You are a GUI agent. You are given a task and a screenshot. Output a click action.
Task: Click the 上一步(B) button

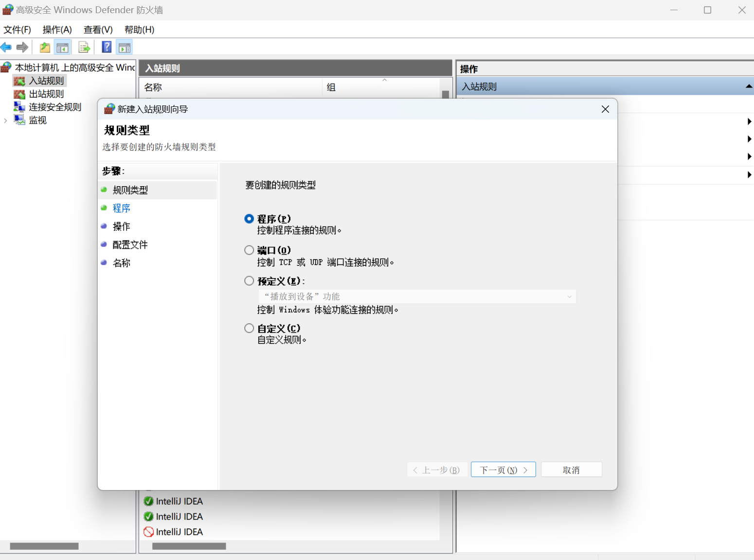437,470
